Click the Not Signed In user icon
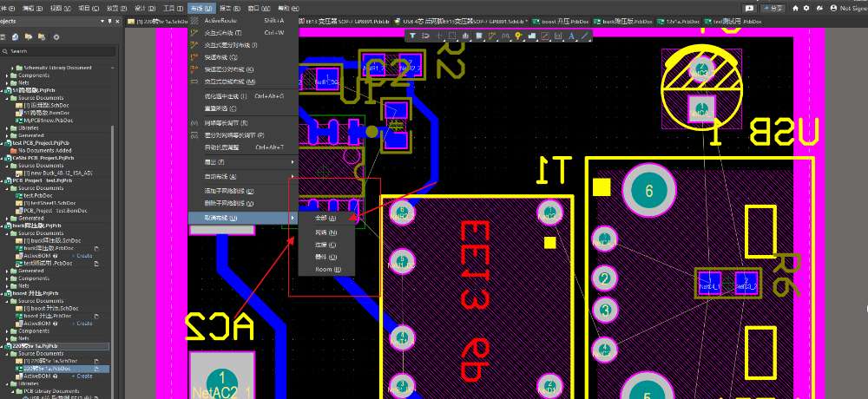The width and height of the screenshot is (868, 399). pyautogui.click(x=833, y=9)
